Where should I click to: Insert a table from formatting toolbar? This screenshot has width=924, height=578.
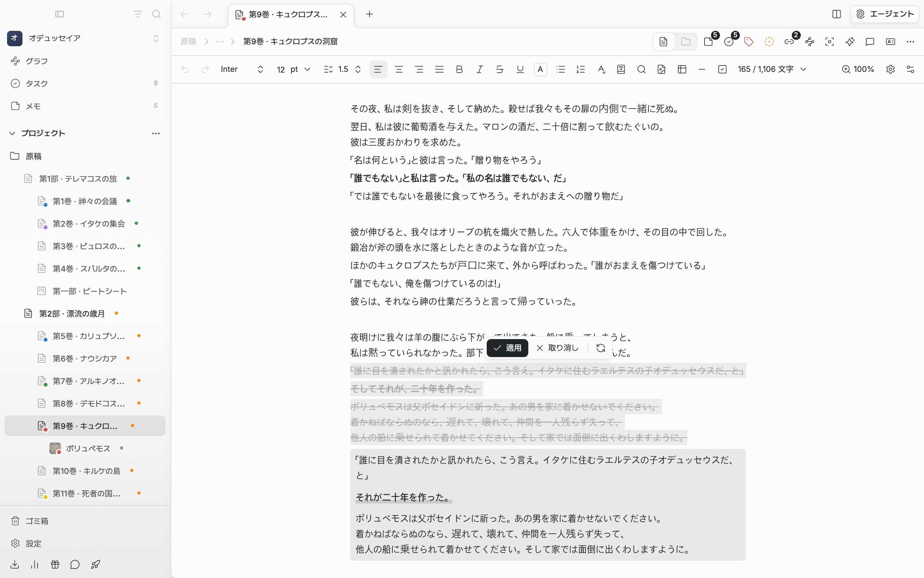tap(682, 69)
